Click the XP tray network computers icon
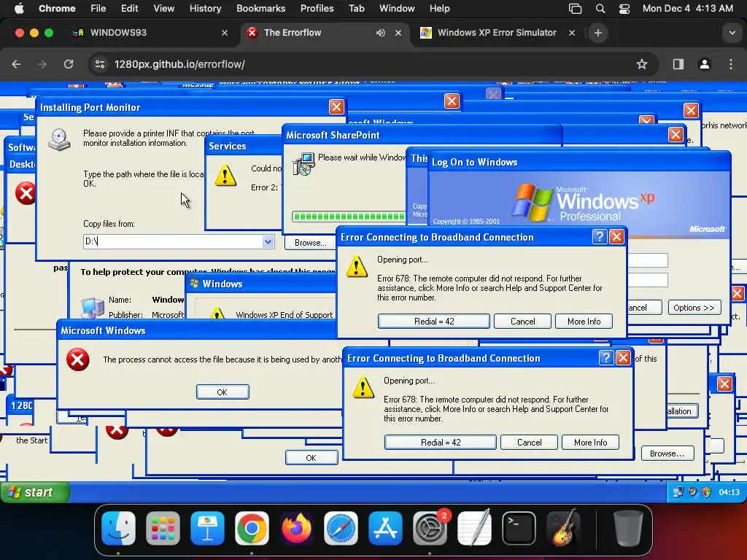747x560 pixels. (x=678, y=492)
